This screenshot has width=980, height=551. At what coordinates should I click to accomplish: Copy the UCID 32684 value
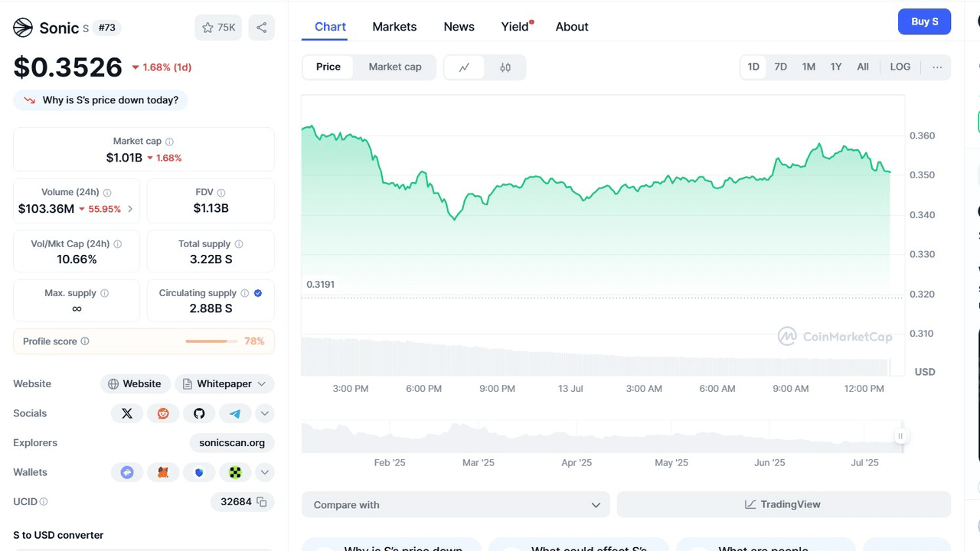tap(262, 502)
